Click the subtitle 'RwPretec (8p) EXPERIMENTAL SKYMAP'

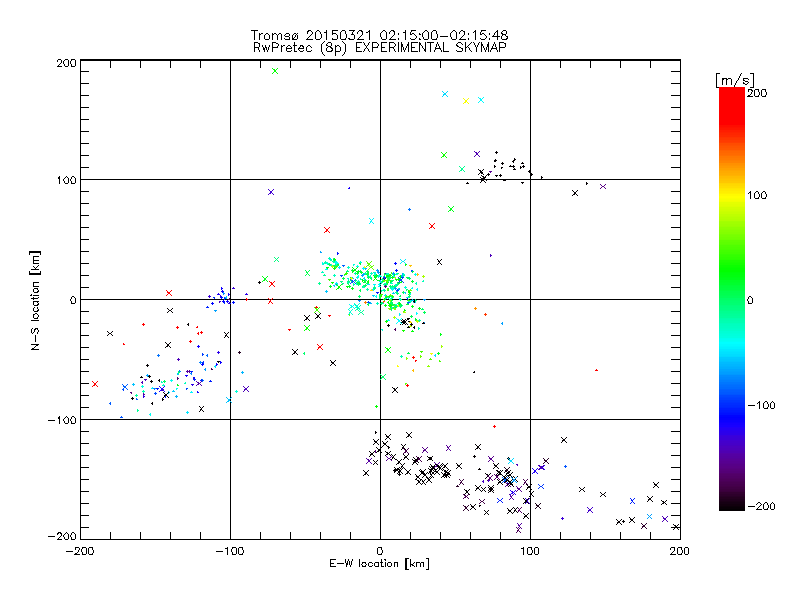380,48
